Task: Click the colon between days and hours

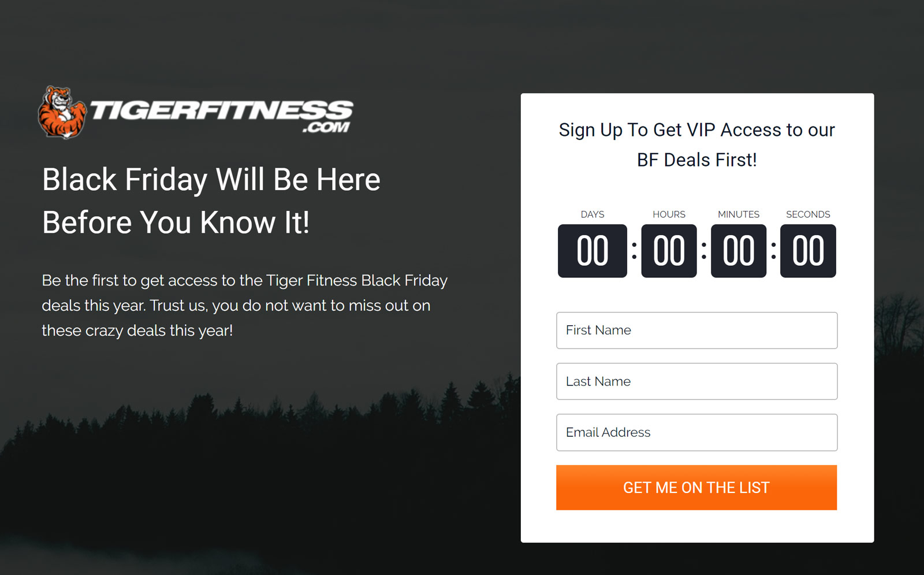Action: pyautogui.click(x=634, y=251)
